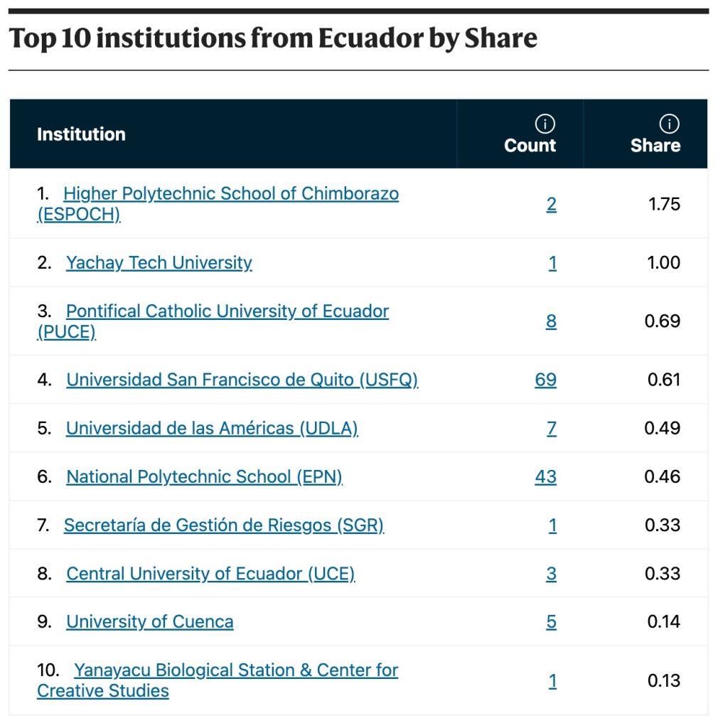Screen dimensions: 718x728
Task: Open Pontifical Catholic University of Ecuador link
Action: coord(227,311)
